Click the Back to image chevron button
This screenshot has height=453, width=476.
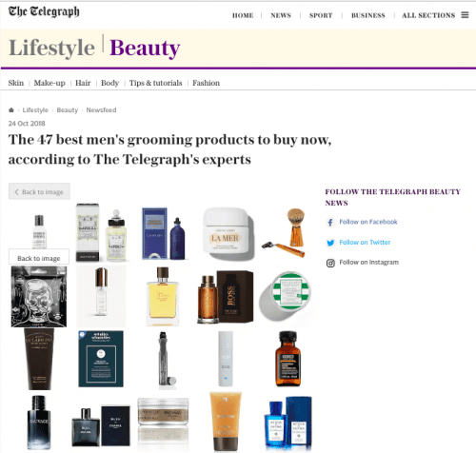click(x=39, y=191)
